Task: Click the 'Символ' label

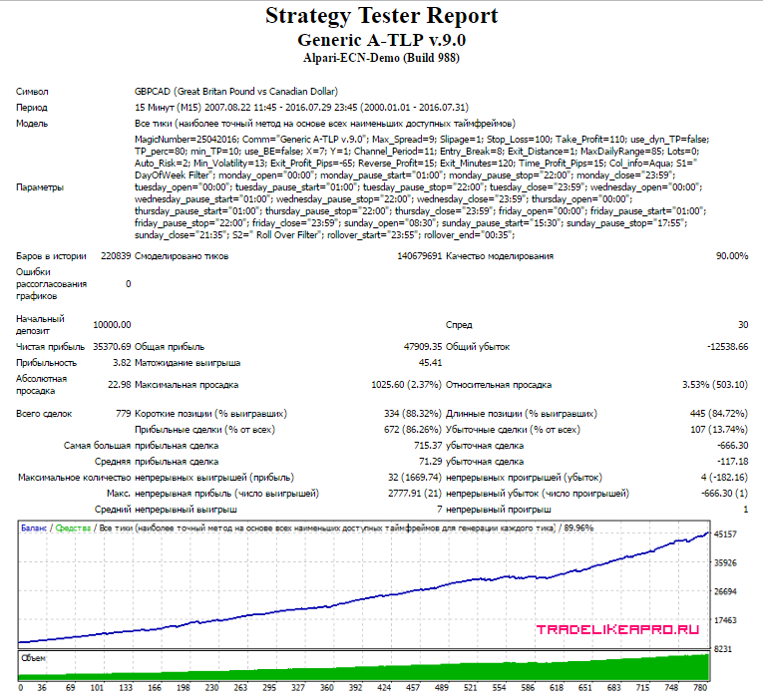Action: point(32,92)
